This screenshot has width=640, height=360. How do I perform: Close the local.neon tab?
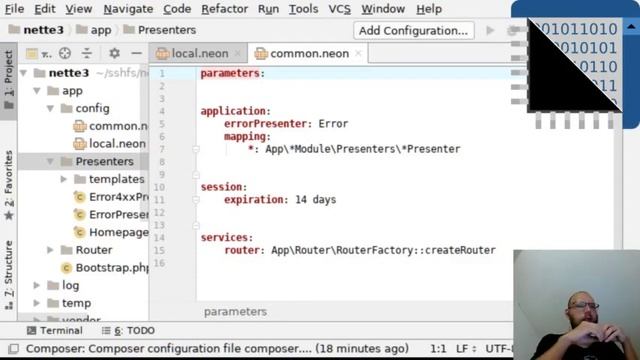click(238, 53)
